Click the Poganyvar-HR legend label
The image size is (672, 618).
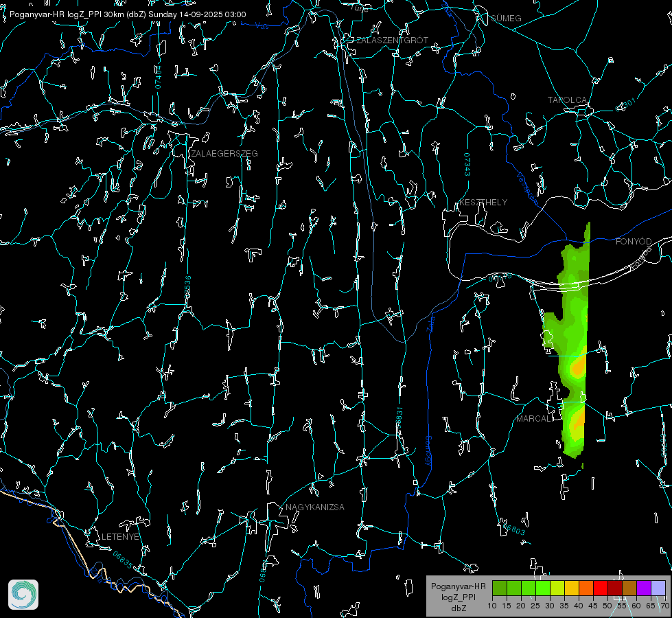click(x=458, y=586)
